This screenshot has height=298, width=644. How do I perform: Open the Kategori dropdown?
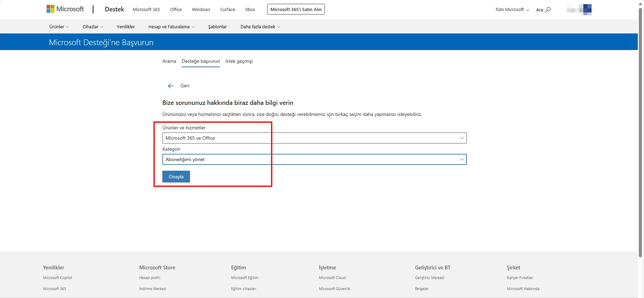point(314,159)
